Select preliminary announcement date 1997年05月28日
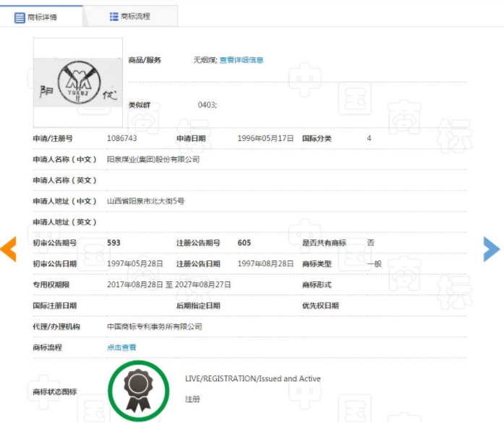The height and width of the screenshot is (429, 504). (135, 264)
